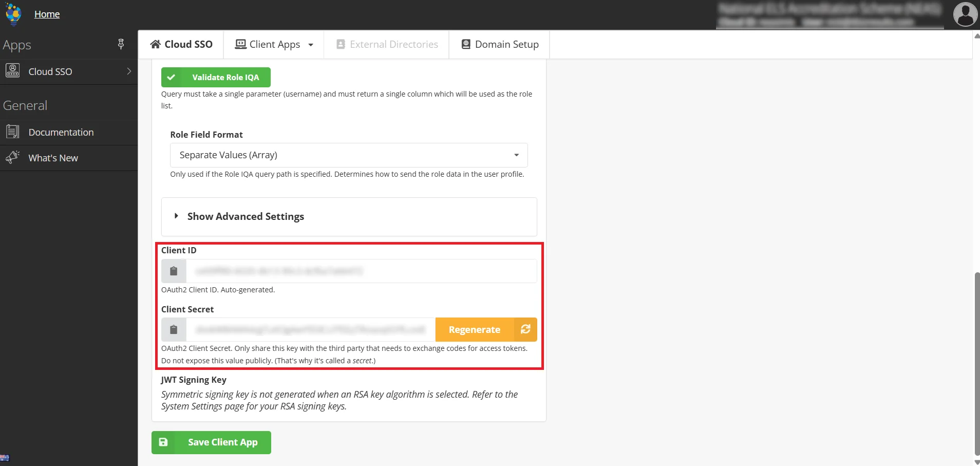Image resolution: width=980 pixels, height=466 pixels.
Task: Select the What's New megaphone icon
Action: click(12, 157)
